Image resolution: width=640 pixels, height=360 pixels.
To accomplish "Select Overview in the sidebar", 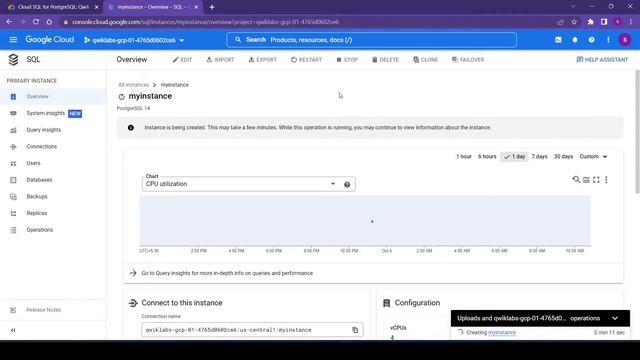I will 53,97.
